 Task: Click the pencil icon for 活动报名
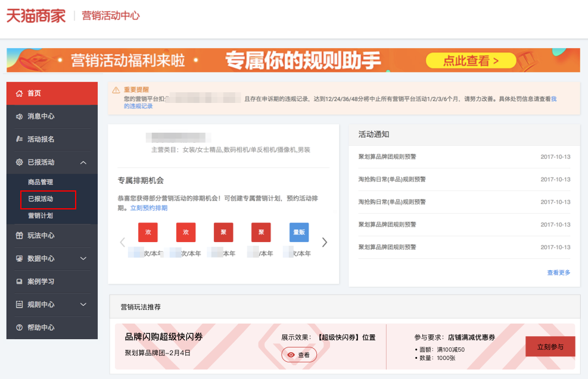click(19, 139)
